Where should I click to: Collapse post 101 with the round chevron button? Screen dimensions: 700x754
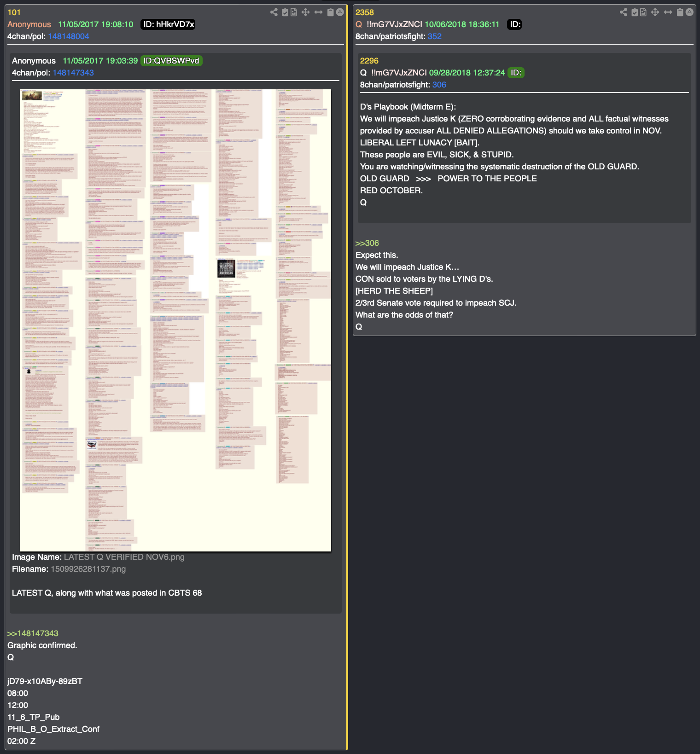[340, 12]
